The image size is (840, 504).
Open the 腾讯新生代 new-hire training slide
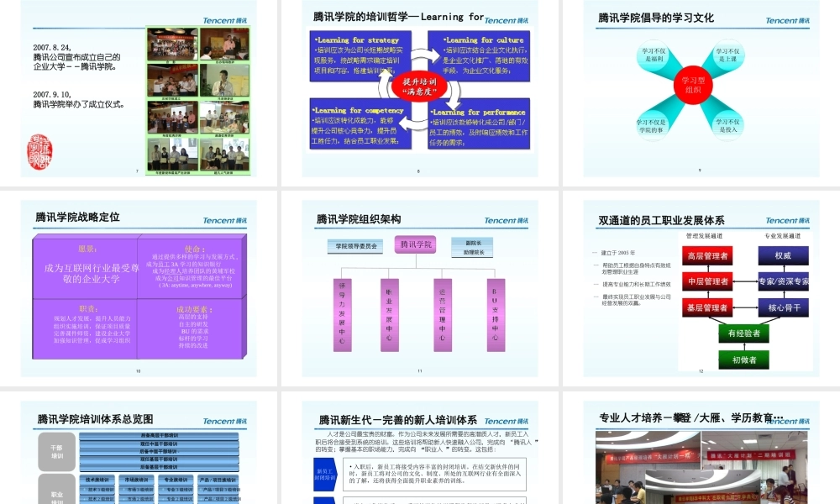[419, 452]
